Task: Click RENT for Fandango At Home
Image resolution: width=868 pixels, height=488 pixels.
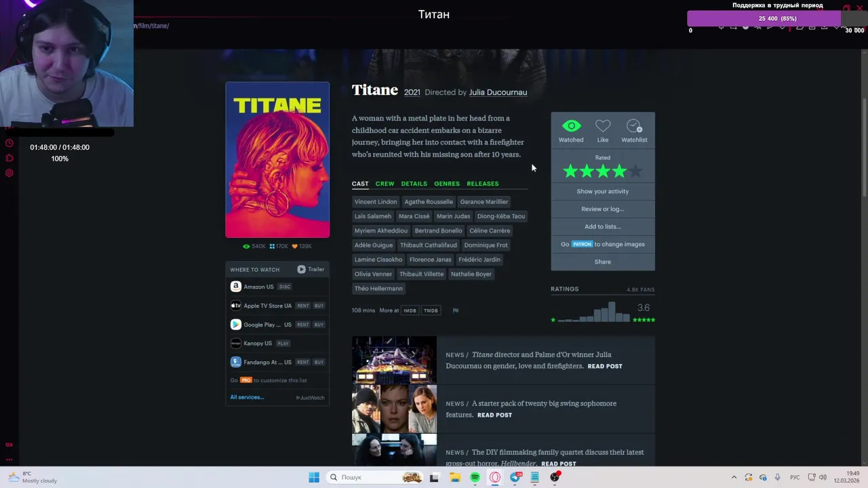Action: click(x=303, y=362)
